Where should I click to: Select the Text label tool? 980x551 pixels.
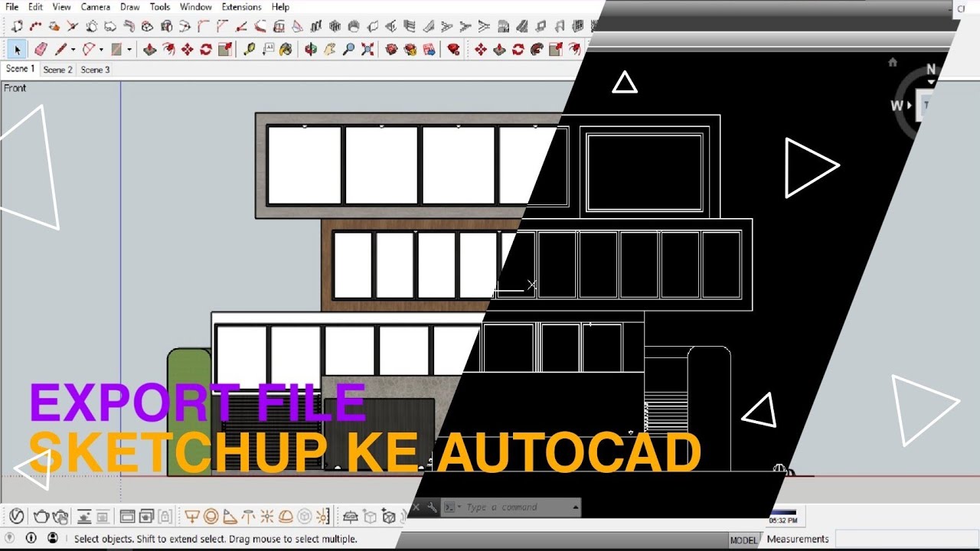268,50
